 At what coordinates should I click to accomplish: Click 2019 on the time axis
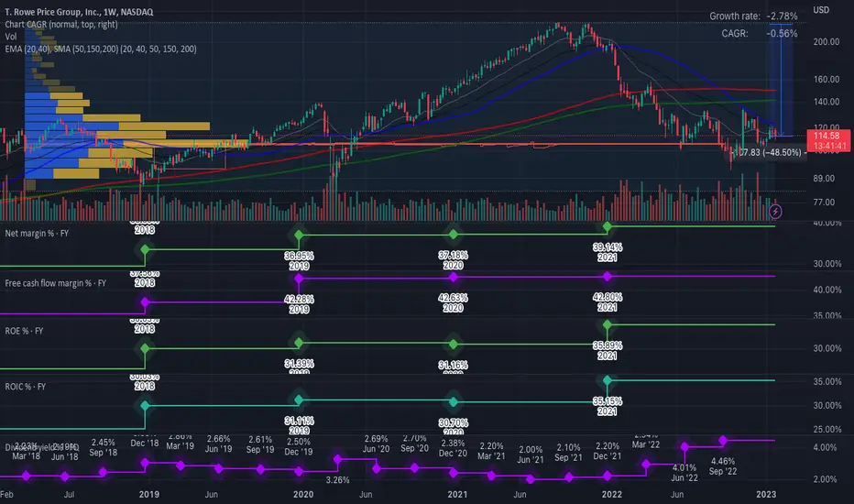tap(149, 494)
